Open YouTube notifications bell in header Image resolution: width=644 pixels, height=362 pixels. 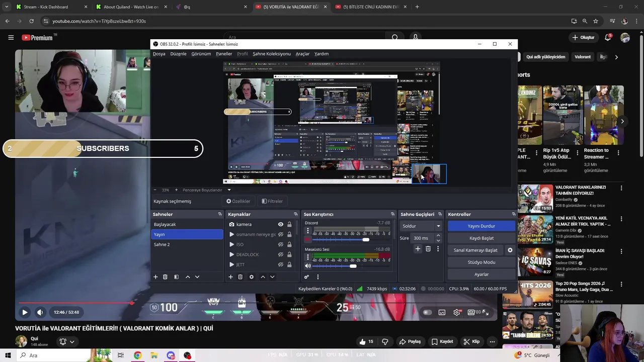pyautogui.click(x=608, y=37)
